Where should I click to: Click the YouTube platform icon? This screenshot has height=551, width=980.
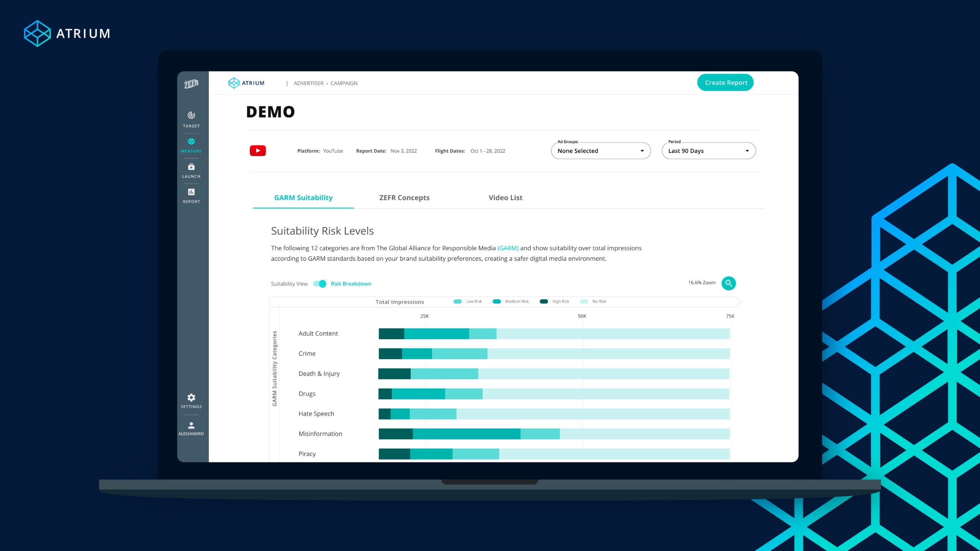coord(258,151)
